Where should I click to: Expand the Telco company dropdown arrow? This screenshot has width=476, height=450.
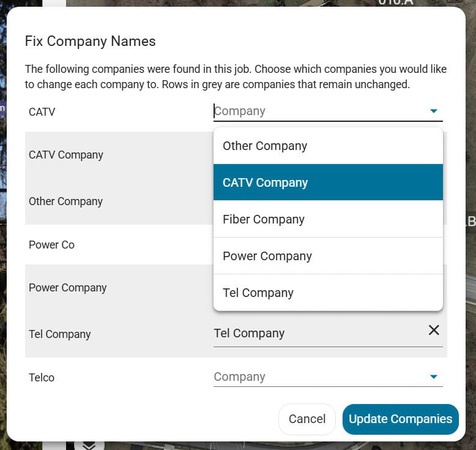pyautogui.click(x=434, y=377)
